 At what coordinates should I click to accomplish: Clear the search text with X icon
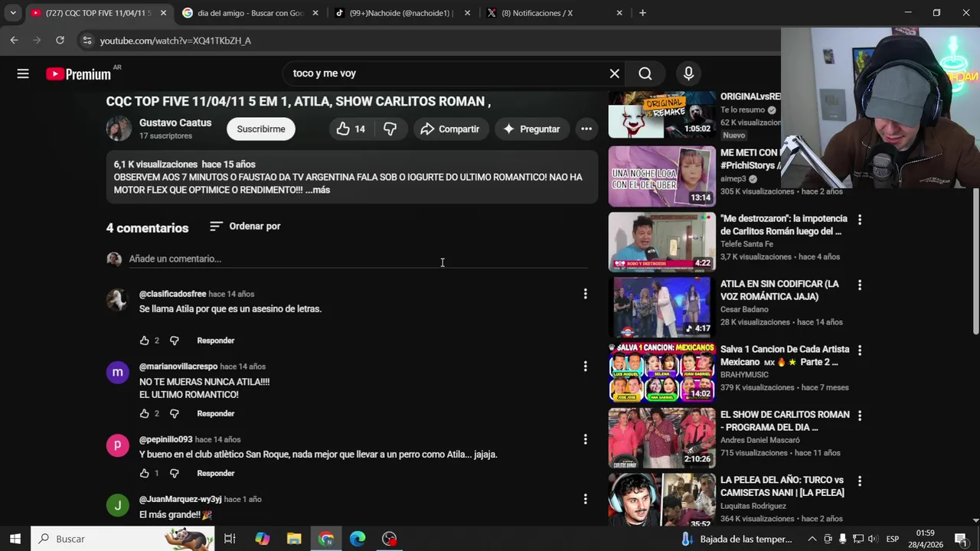click(x=614, y=73)
